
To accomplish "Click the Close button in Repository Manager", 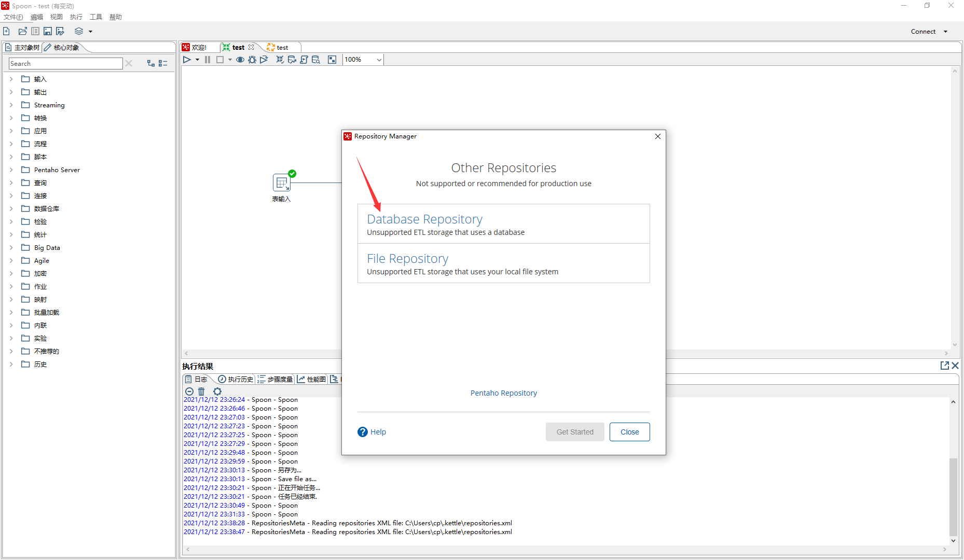I will click(x=630, y=432).
